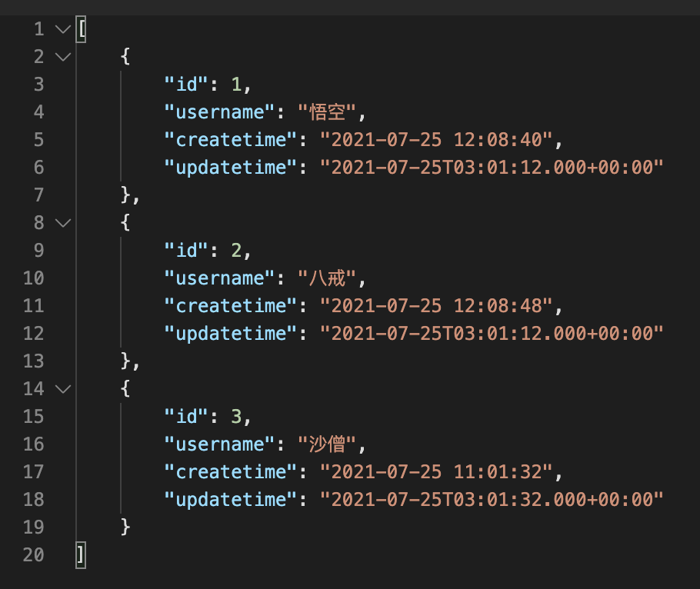Click the createtime value "2021-07-25 12:08:48"

click(436, 306)
